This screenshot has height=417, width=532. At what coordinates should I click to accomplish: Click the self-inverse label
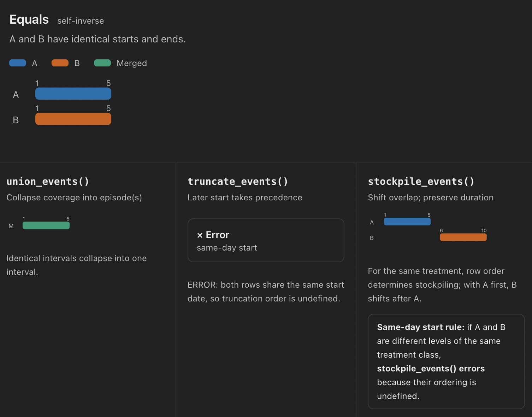pyautogui.click(x=81, y=21)
